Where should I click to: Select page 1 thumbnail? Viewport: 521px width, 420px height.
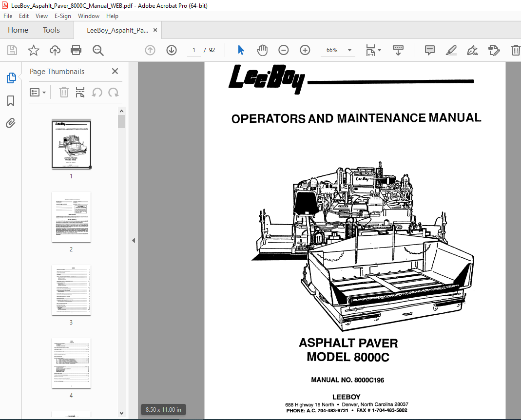(x=72, y=145)
